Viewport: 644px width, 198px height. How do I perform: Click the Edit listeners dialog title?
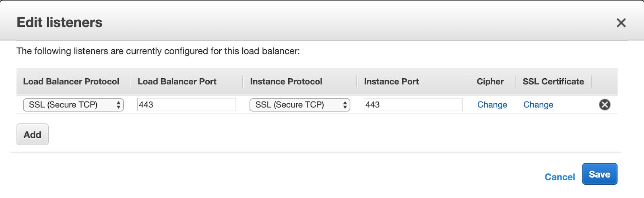(x=60, y=23)
